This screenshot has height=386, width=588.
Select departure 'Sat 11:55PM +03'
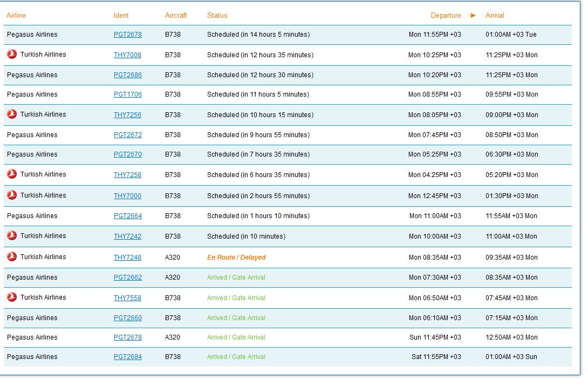coord(436,357)
